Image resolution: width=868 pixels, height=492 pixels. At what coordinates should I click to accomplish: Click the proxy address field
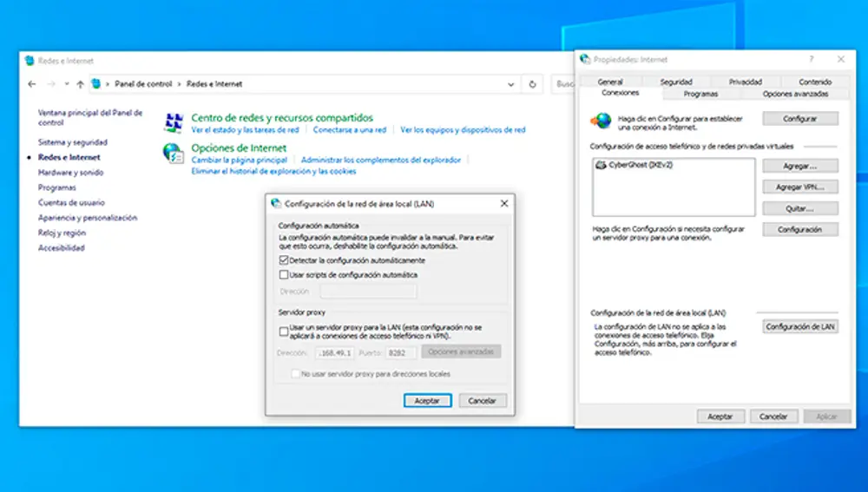tap(335, 352)
